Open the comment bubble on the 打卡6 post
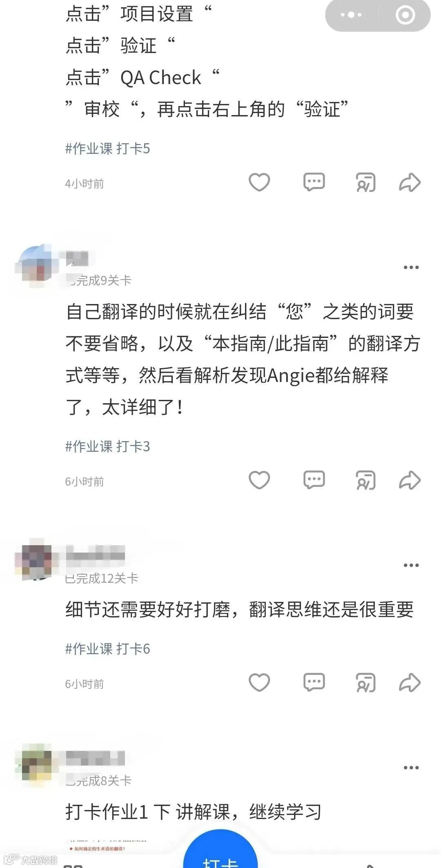 tap(314, 683)
